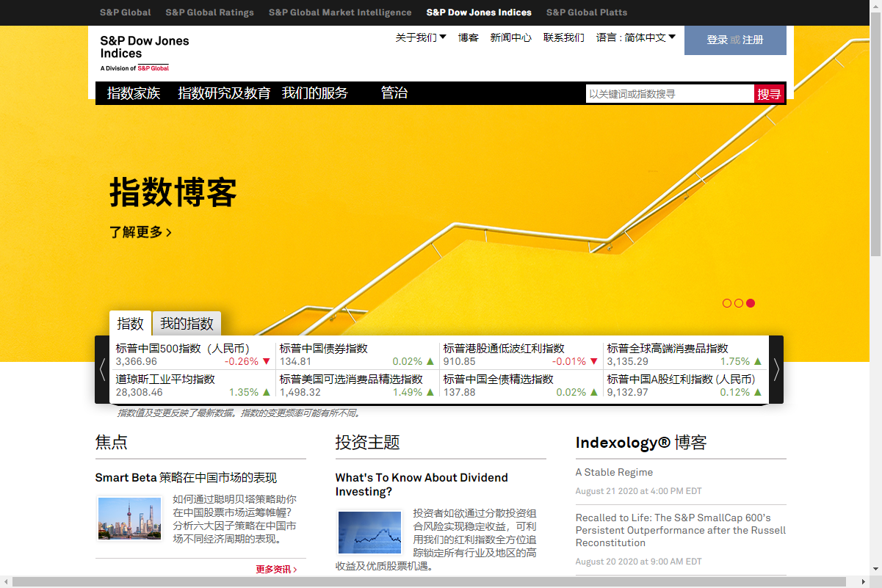Image resolution: width=882 pixels, height=588 pixels.
Task: Open the 指数家族 navigation menu
Action: (x=134, y=93)
